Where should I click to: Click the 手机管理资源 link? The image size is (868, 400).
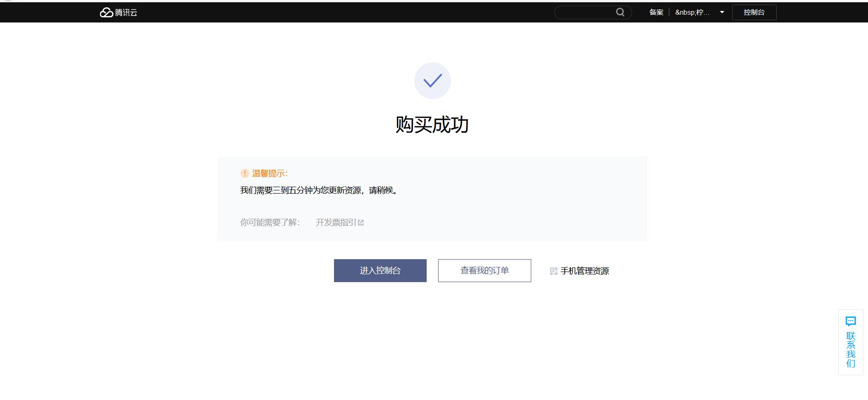click(584, 271)
